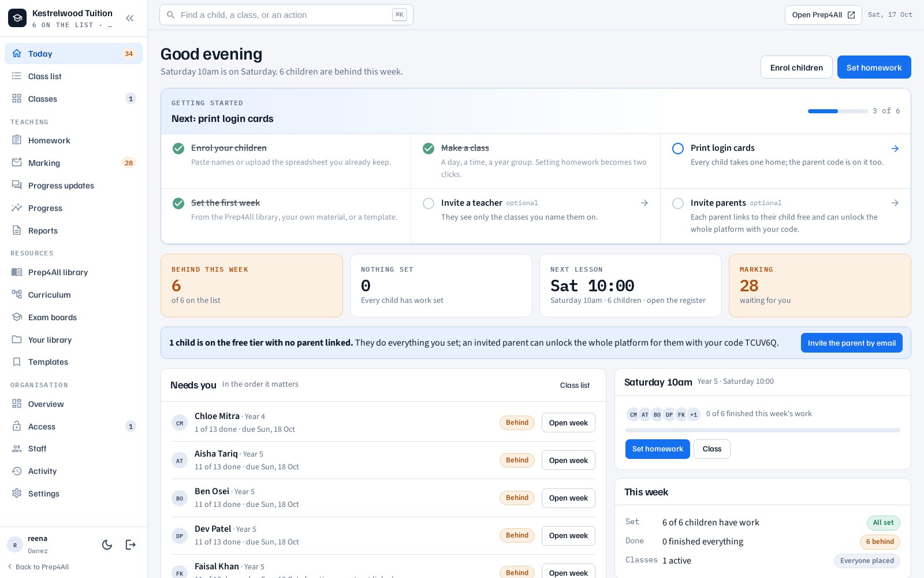Click the Reports document icon
The width and height of the screenshot is (924, 578).
tap(17, 230)
